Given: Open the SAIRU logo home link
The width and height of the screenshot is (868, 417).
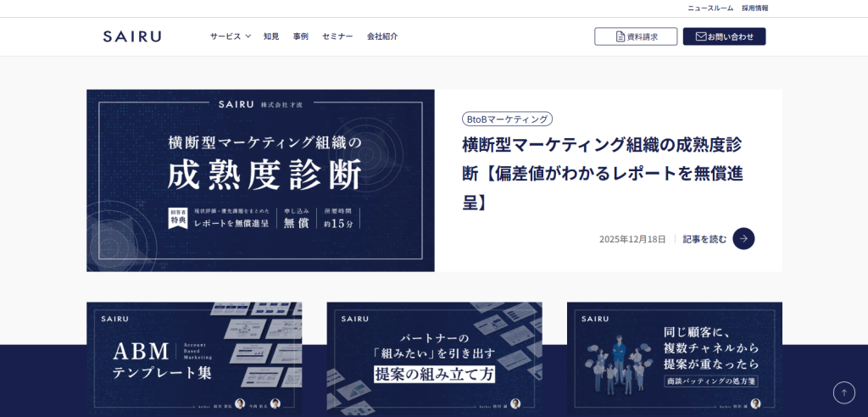Looking at the screenshot, I should point(131,36).
